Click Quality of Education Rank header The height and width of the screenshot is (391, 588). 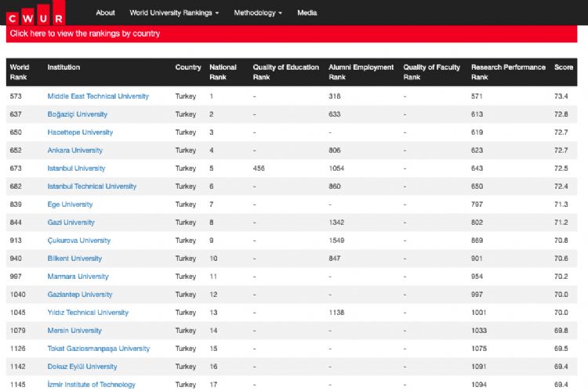[x=285, y=72]
